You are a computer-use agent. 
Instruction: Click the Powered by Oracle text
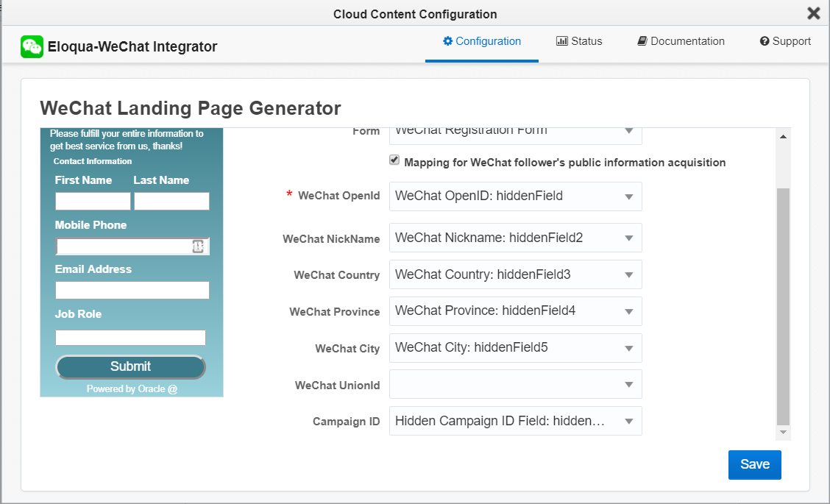coord(132,388)
